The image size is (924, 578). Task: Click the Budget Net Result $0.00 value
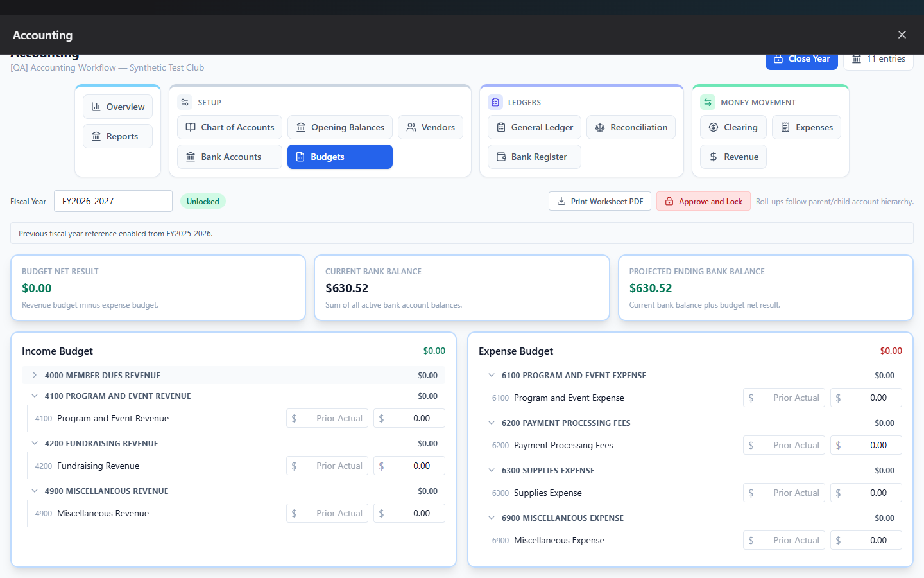point(37,288)
